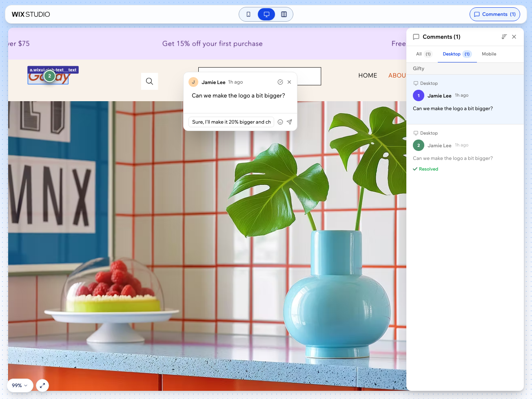Click the Gifty page heading
532x399 pixels.
(419, 69)
